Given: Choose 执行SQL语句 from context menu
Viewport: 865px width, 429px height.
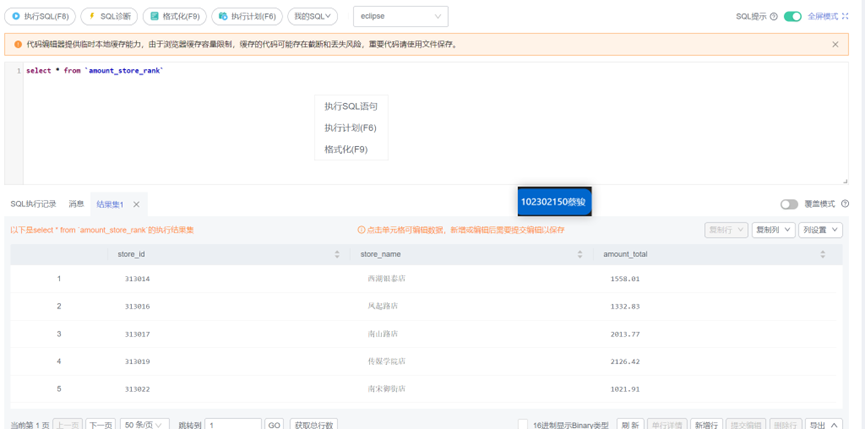Looking at the screenshot, I should click(351, 106).
